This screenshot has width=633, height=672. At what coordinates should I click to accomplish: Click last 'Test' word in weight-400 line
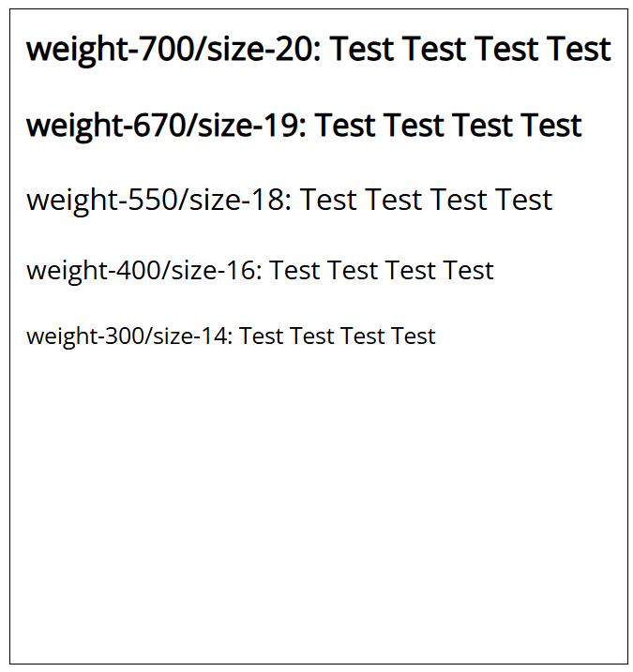pyautogui.click(x=468, y=271)
